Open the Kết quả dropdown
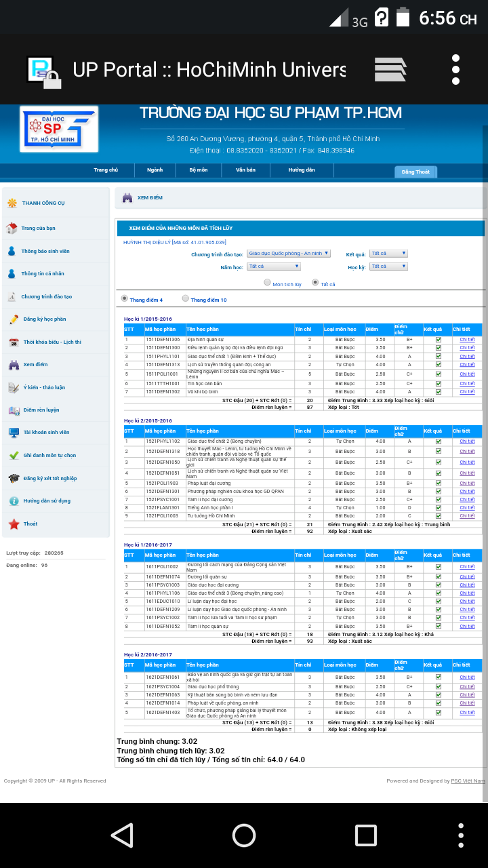This screenshot has height=868, width=488. point(388,254)
